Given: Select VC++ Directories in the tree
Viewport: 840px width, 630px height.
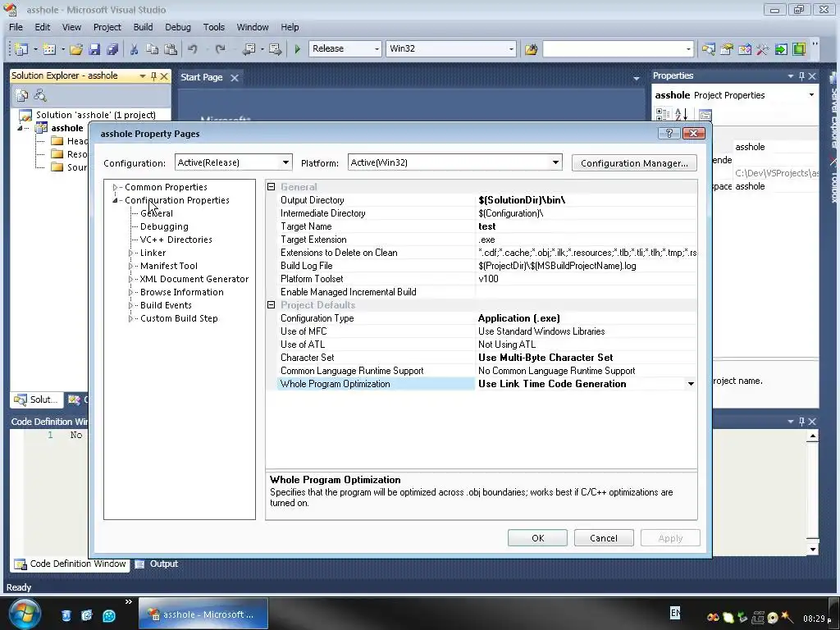Looking at the screenshot, I should coord(176,240).
